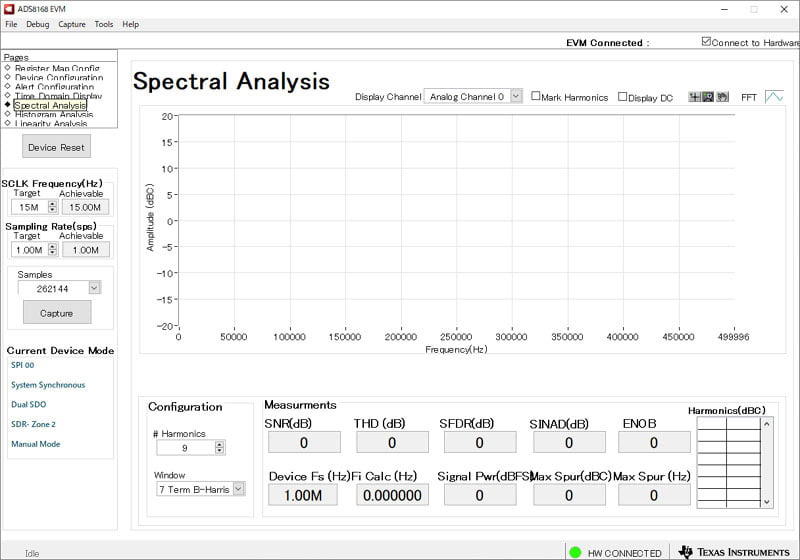Toggle Connect to Hardware checkbox
This screenshot has width=800, height=560.
click(706, 41)
